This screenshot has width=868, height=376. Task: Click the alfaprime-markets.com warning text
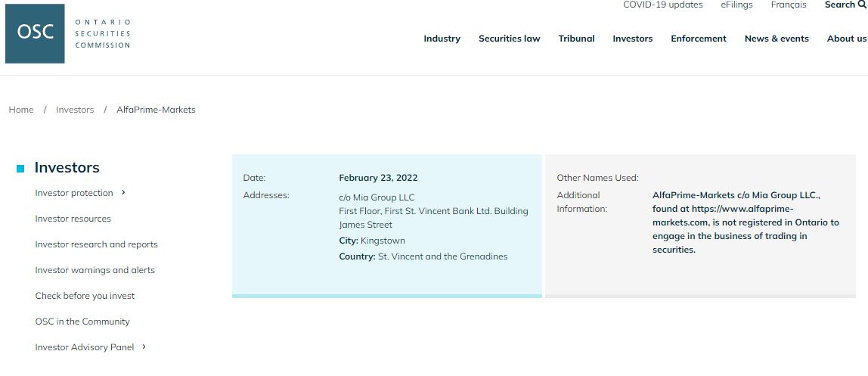[746, 222]
